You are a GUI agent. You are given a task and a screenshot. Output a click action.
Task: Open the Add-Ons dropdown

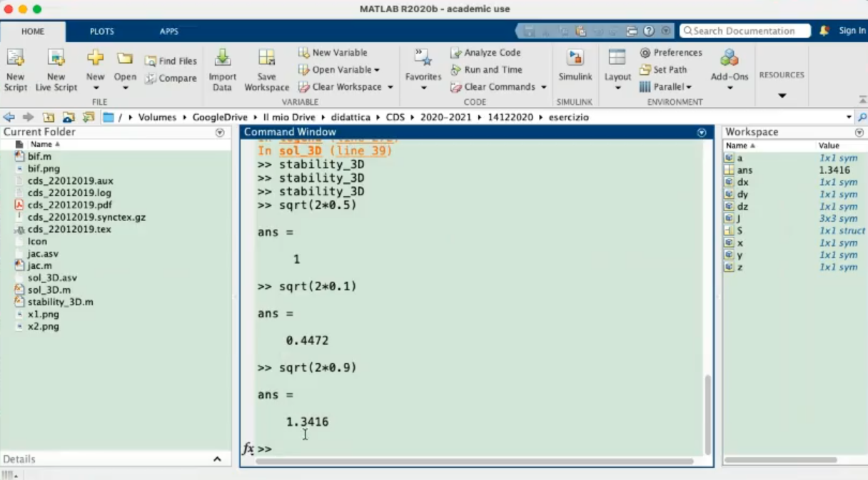pyautogui.click(x=730, y=88)
